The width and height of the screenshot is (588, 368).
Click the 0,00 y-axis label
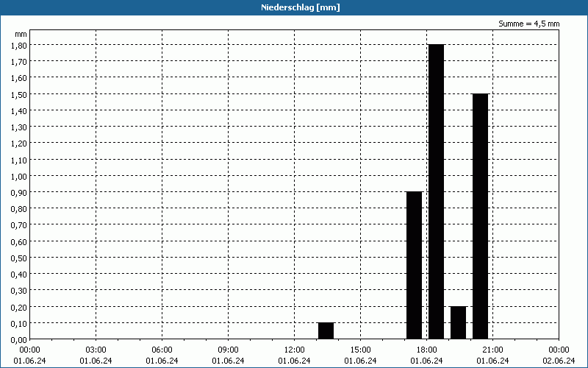point(19,340)
